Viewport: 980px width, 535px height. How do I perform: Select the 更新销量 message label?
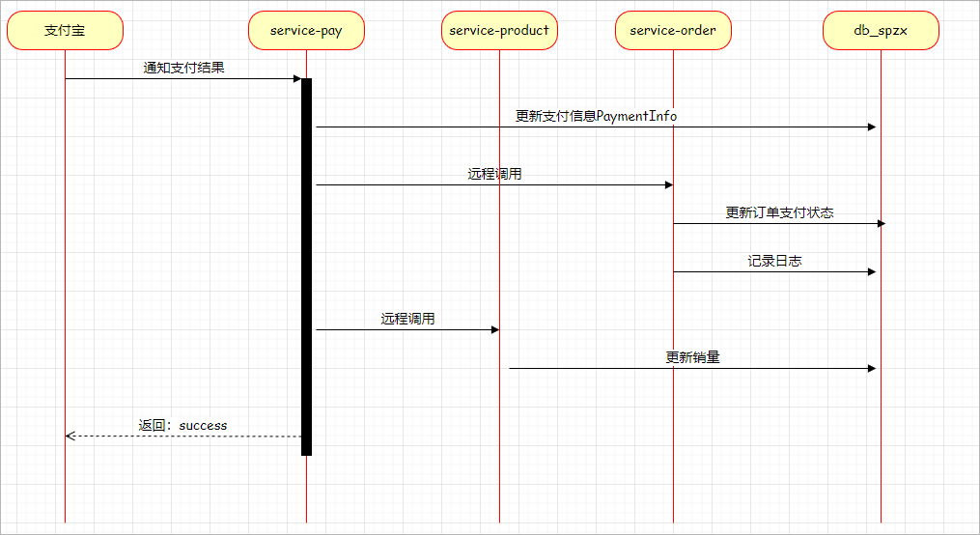point(692,357)
